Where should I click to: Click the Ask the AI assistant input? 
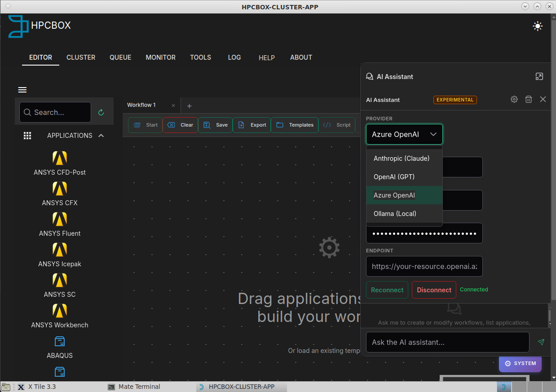(448, 342)
